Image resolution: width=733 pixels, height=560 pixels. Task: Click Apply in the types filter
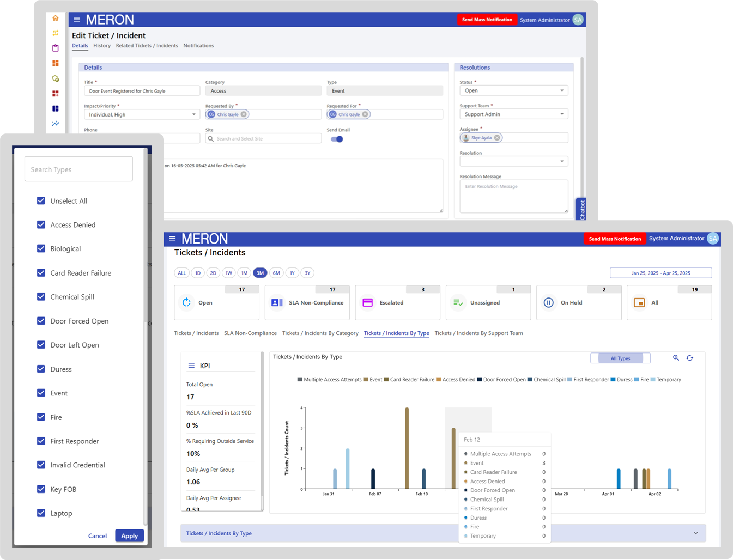pyautogui.click(x=129, y=535)
